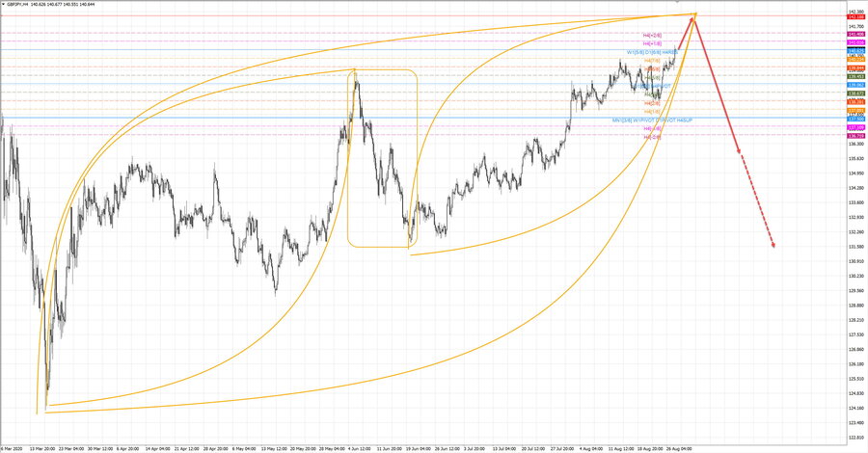The height and width of the screenshot is (453, 868).
Task: Click the 28 Apr 20:00 time label
Action: coord(216,448)
